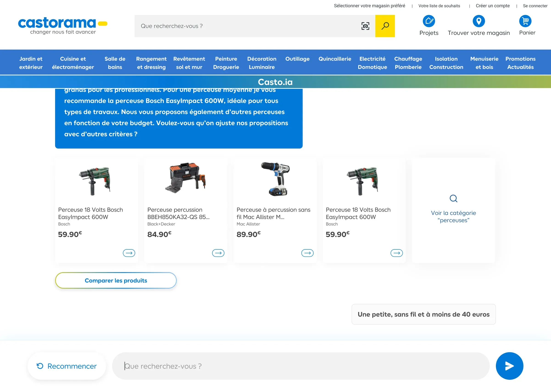Viewport: 551px width, 392px height.
Task: Open Salle de bains menu
Action: [x=115, y=63]
